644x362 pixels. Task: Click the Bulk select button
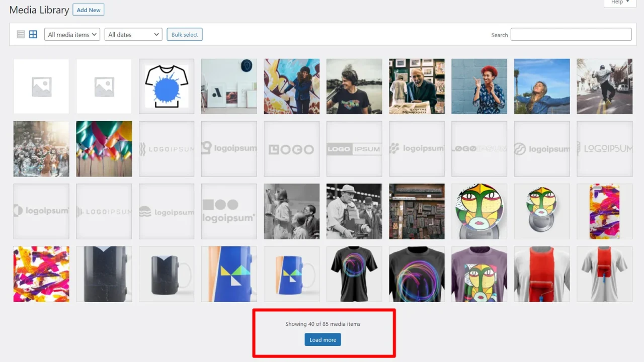tap(184, 34)
